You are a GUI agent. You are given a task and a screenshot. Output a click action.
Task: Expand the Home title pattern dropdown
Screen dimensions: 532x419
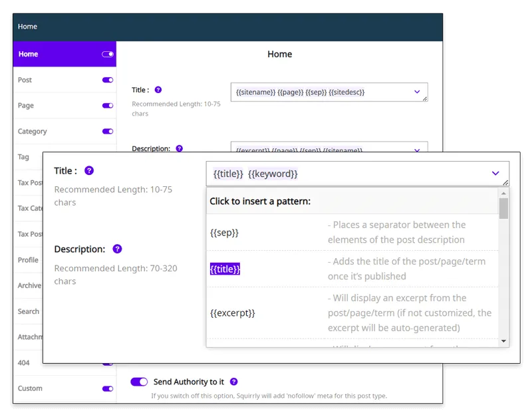417,92
